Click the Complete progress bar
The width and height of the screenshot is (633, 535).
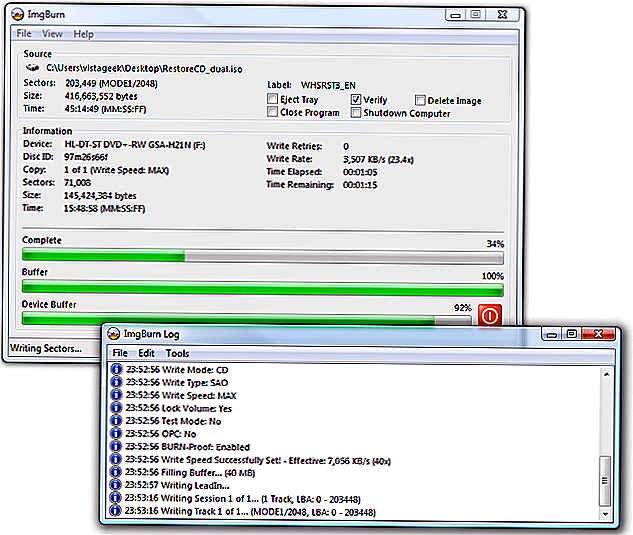pyautogui.click(x=263, y=256)
